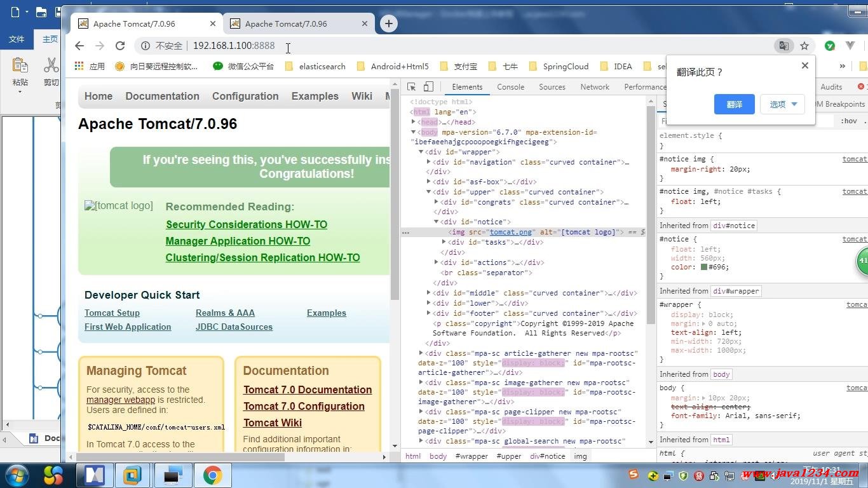868x488 pixels.
Task: Expand the div id="asf-box" node
Action: pos(429,182)
